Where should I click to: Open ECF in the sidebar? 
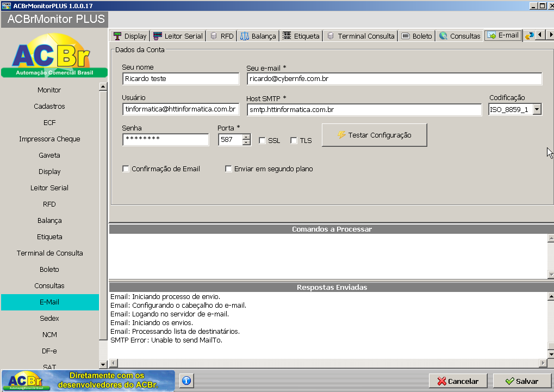click(49, 123)
